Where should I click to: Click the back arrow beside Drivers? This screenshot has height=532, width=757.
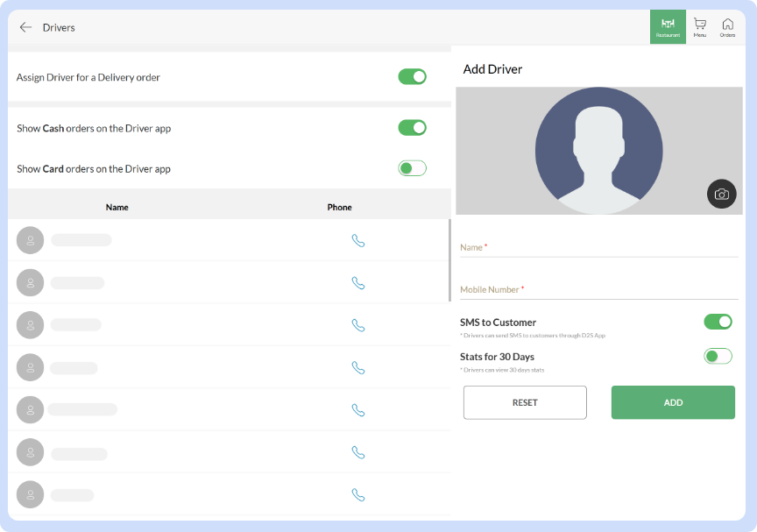(x=25, y=27)
